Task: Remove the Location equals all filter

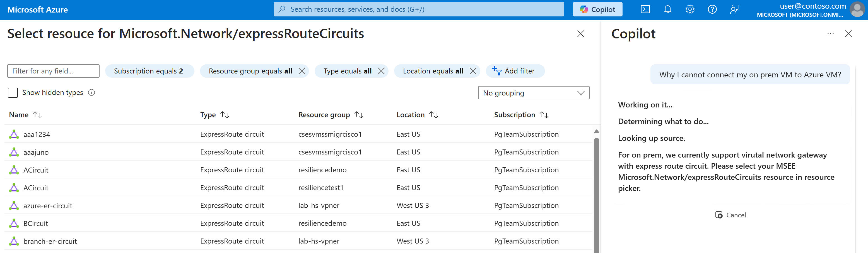Action: tap(473, 71)
